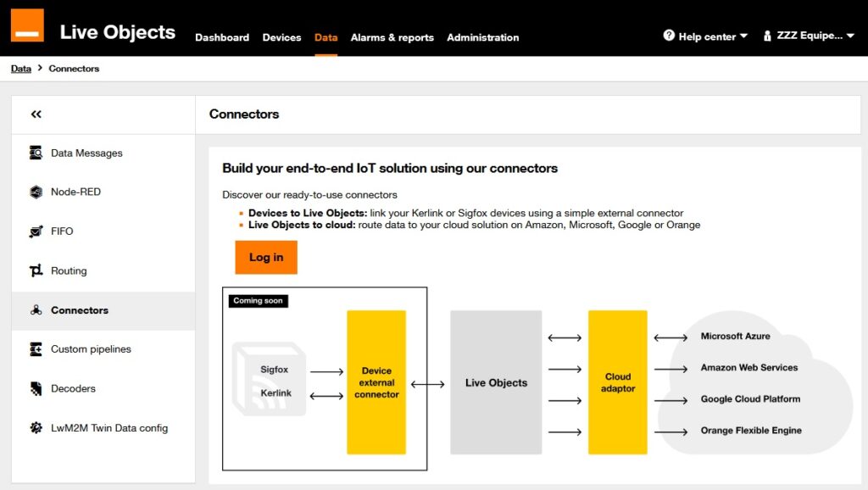Image resolution: width=868 pixels, height=490 pixels.
Task: Click the FIFO icon in sidebar
Action: pos(36,231)
